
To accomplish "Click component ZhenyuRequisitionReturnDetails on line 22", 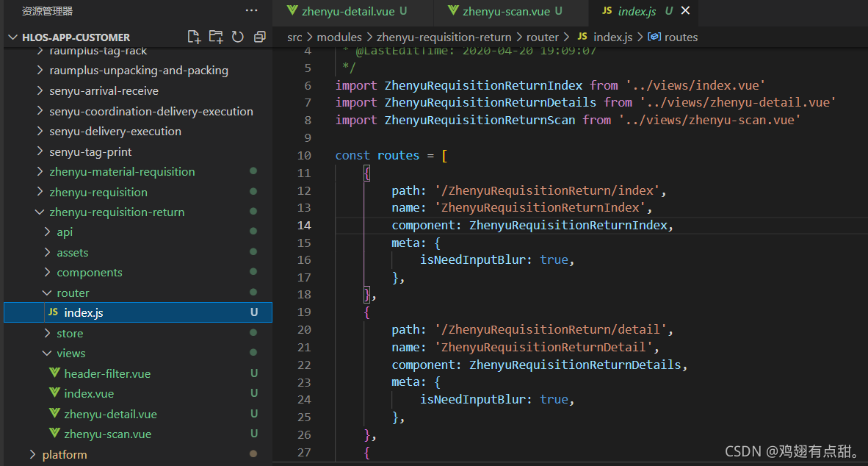I will pyautogui.click(x=575, y=365).
